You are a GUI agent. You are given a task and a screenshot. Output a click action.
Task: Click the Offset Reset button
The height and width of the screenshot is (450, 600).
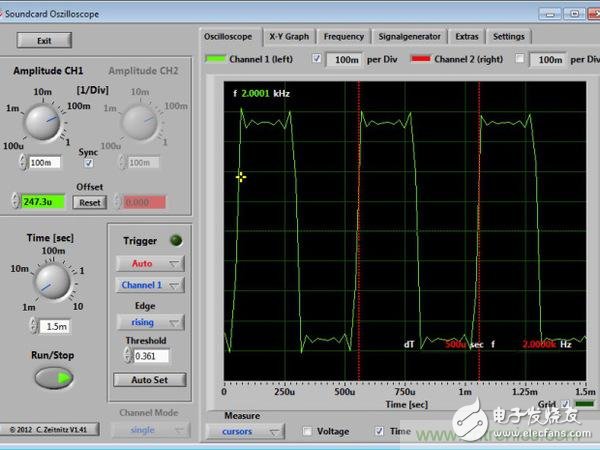pos(88,202)
